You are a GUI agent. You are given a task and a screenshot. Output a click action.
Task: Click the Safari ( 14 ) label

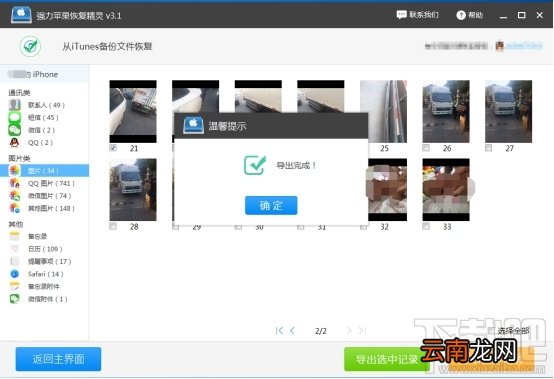pos(46,274)
